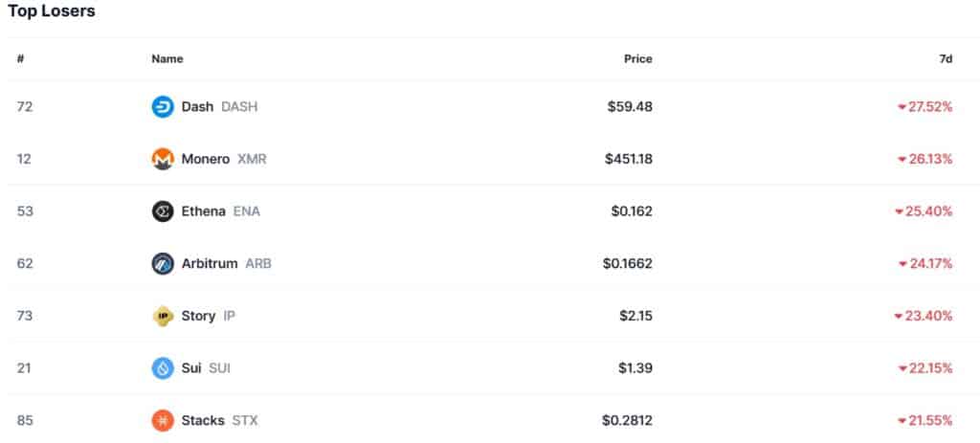The width and height of the screenshot is (980, 443).
Task: Click the Monero coin logo icon
Action: click(163, 159)
